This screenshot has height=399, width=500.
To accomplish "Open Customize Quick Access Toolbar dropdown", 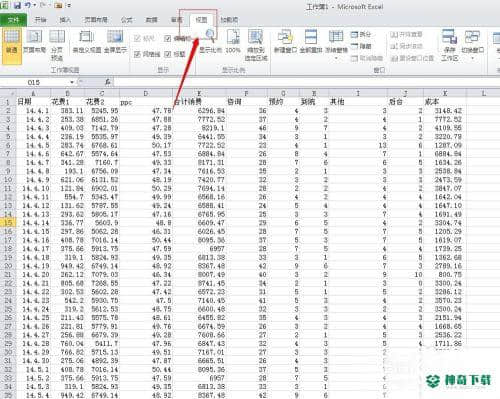I will tap(68, 5).
